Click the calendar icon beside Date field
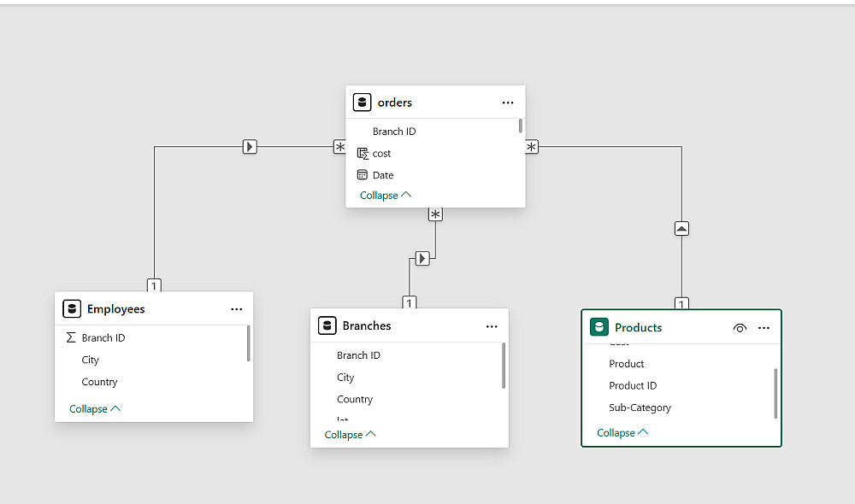The height and width of the screenshot is (504, 855). tap(363, 175)
